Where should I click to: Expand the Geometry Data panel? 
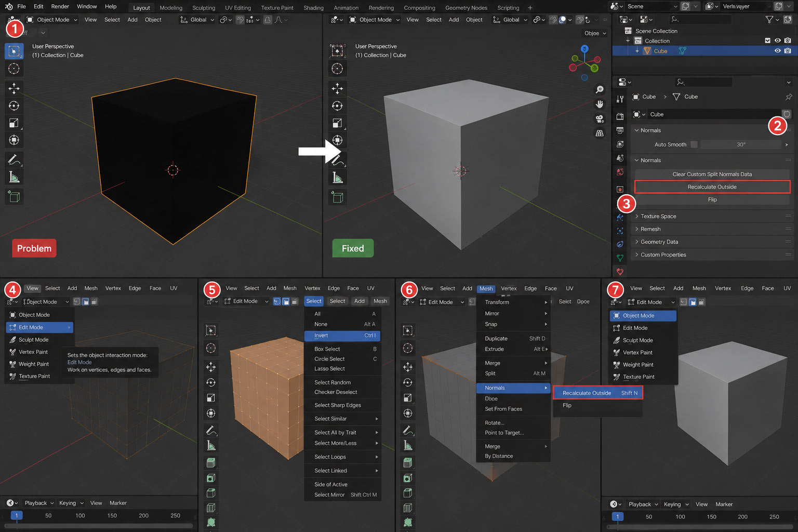click(712, 242)
